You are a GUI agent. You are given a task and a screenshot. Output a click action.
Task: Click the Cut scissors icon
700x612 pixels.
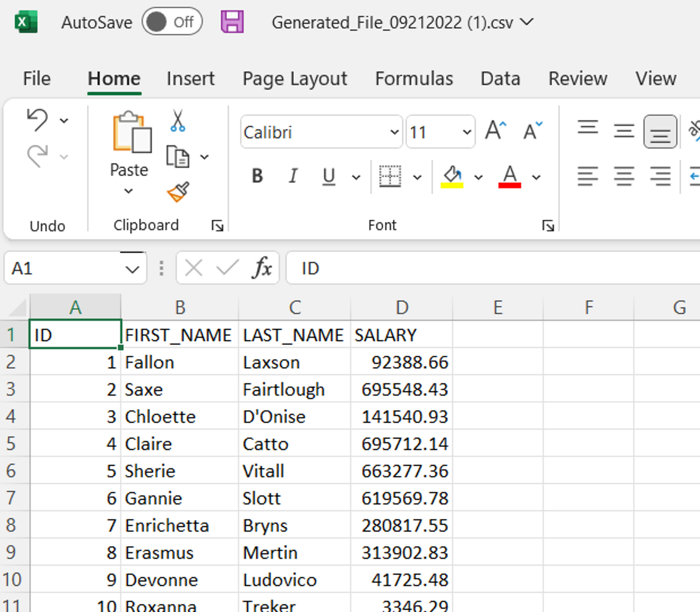click(178, 121)
